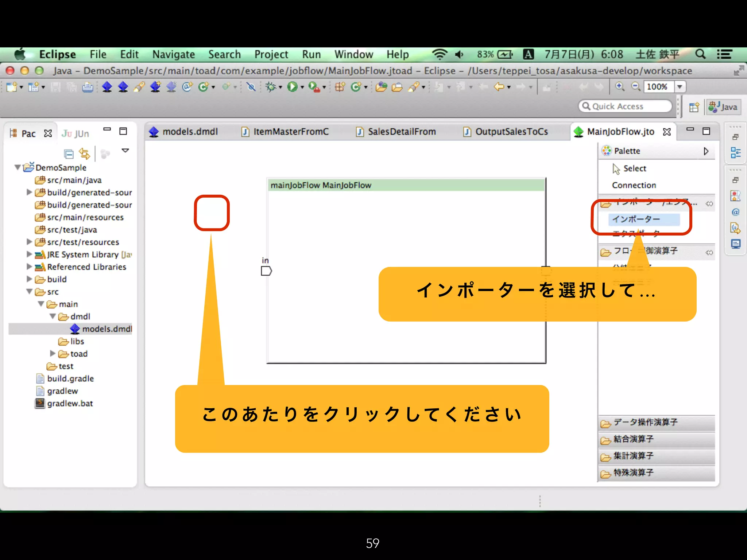Select インポーター entry in the Palette
The width and height of the screenshot is (747, 560).
coord(636,219)
